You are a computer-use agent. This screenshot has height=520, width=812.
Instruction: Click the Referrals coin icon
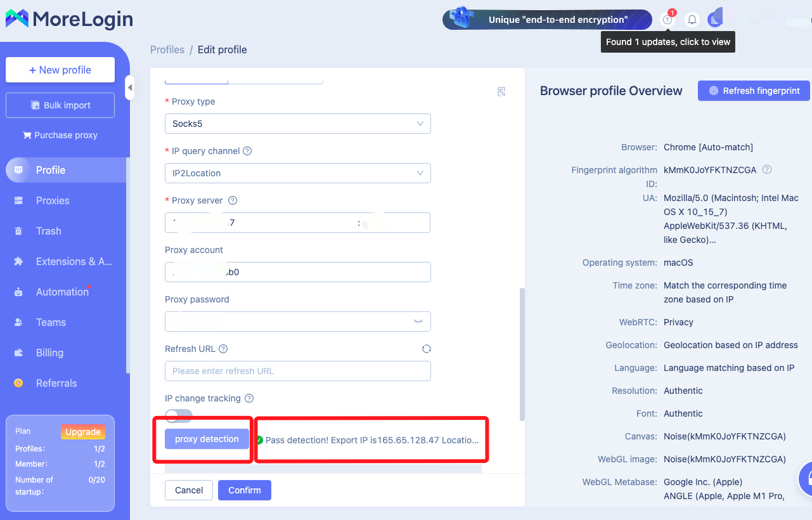click(x=18, y=383)
